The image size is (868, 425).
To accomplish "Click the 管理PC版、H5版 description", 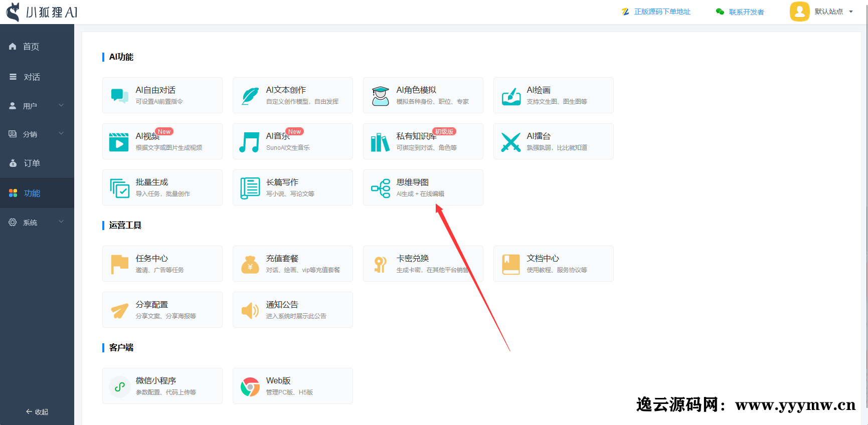I will click(x=289, y=392).
